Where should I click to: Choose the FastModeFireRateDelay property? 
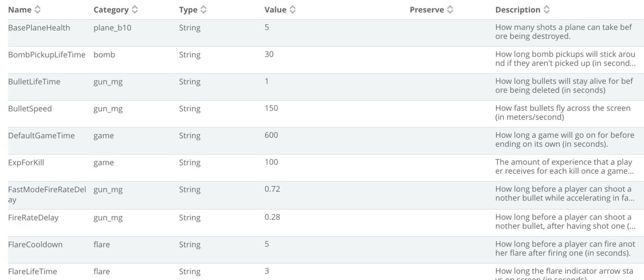[x=47, y=195]
